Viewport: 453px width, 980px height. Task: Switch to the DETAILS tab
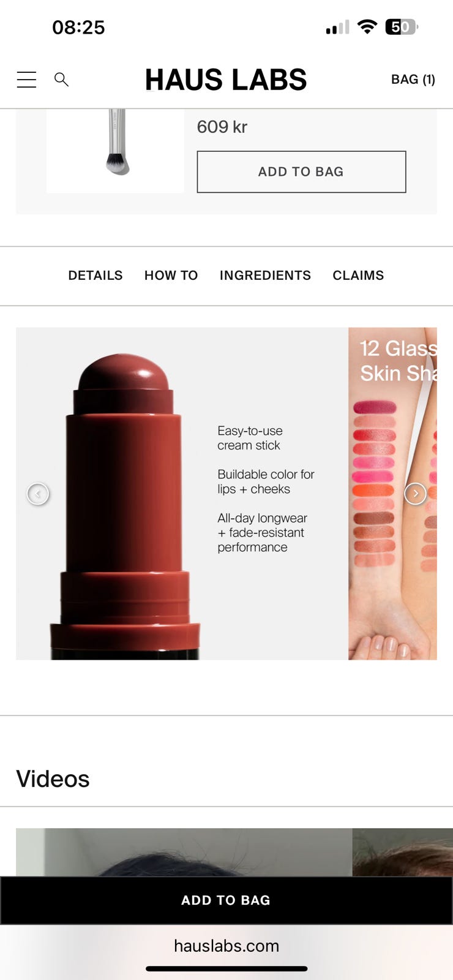95,276
